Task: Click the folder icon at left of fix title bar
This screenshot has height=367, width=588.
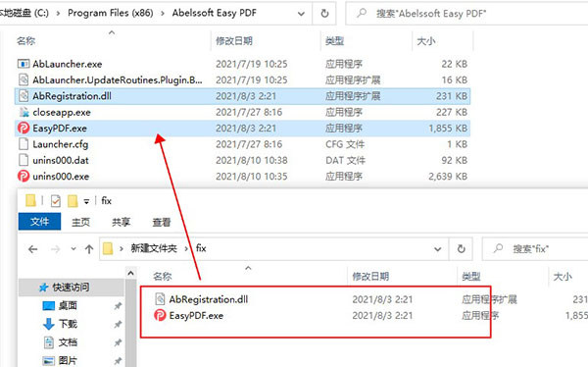Action: [x=30, y=200]
